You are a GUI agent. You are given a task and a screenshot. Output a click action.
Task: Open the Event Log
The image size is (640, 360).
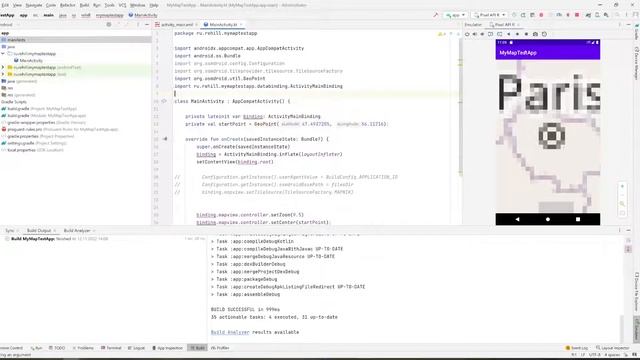click(x=577, y=348)
